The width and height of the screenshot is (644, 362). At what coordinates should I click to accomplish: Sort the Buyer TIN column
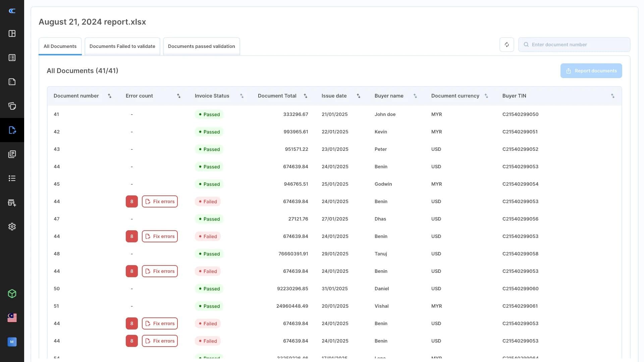[613, 96]
